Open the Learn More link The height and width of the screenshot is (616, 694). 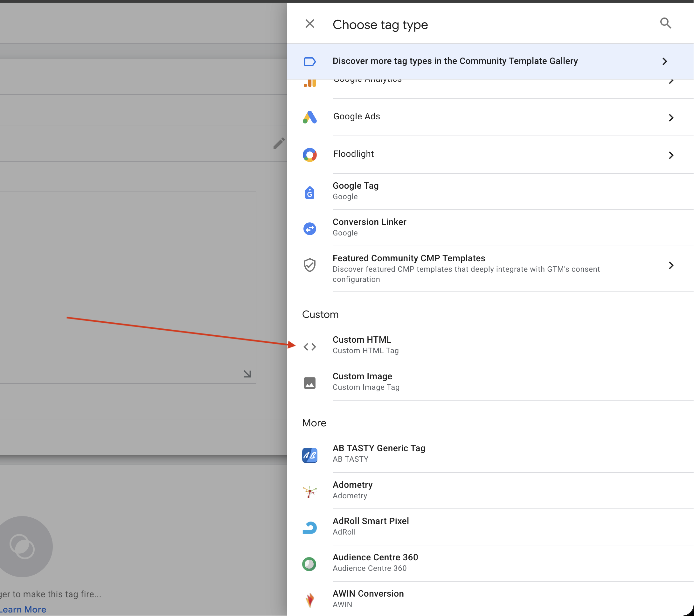pos(23,610)
